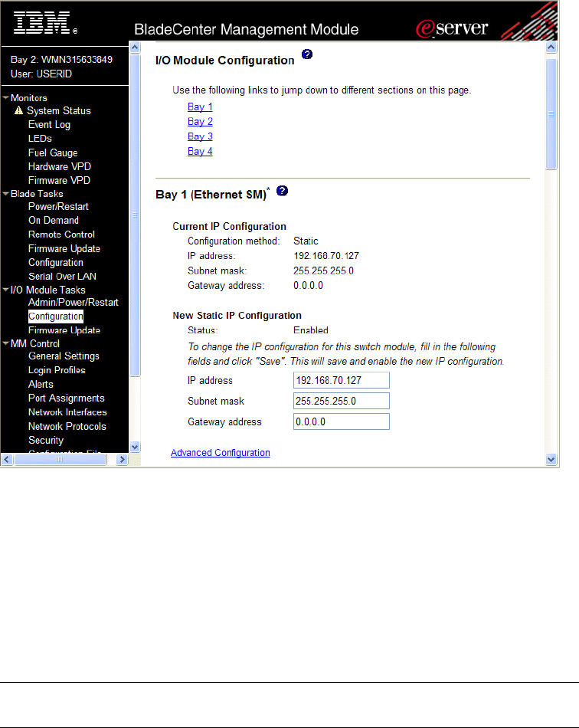This screenshot has width=579, height=728.
Task: Open System Status page
Action: pos(58,110)
